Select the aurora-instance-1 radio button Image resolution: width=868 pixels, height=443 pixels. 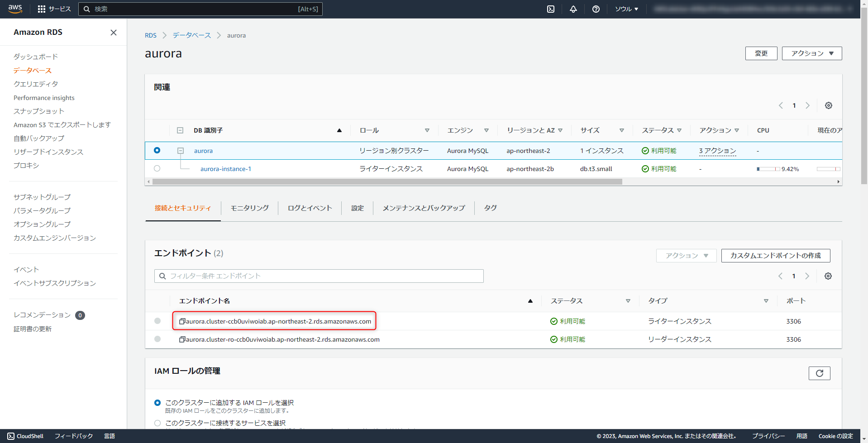[157, 168]
